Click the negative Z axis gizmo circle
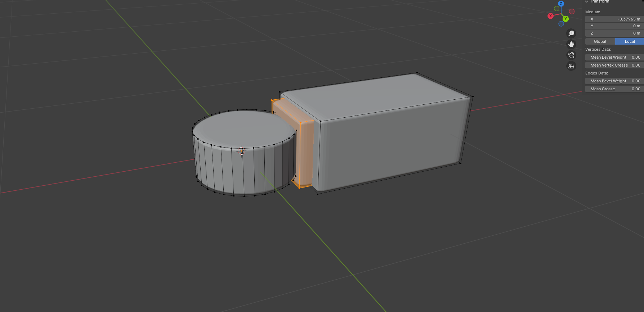The width and height of the screenshot is (644, 312). pyautogui.click(x=561, y=24)
